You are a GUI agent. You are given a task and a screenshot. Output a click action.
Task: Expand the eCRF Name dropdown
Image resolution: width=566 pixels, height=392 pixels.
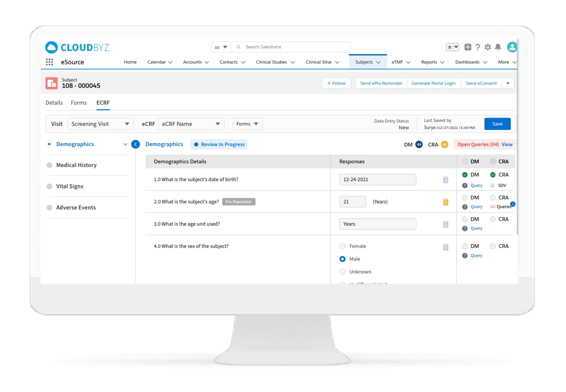click(191, 124)
